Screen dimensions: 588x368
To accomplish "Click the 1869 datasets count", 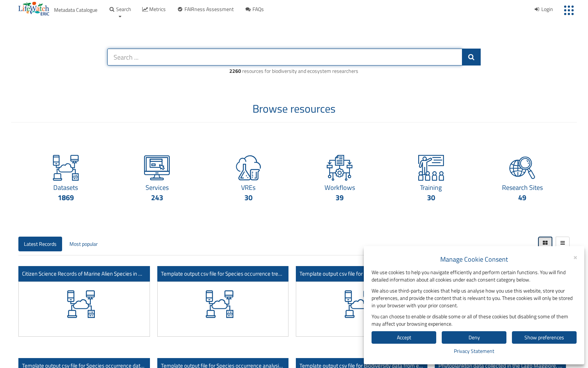I will coord(66,198).
